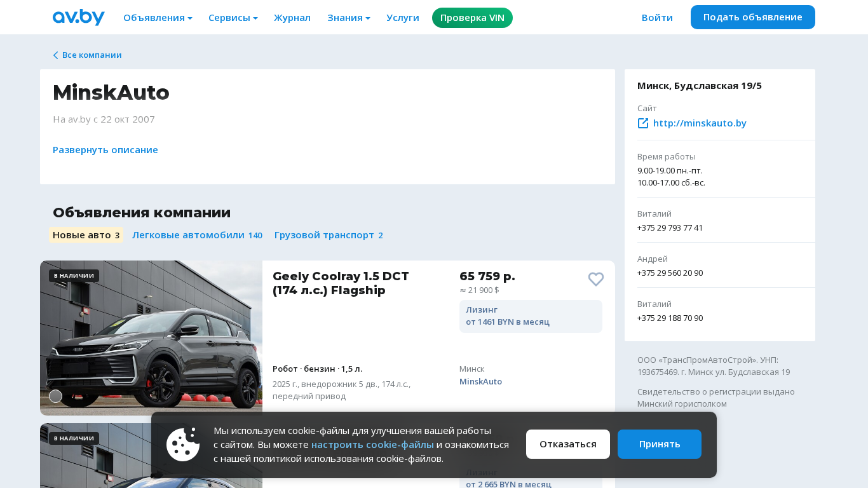Visit the http://minskauto.by website link
Viewport: 868px width, 488px height.
700,123
